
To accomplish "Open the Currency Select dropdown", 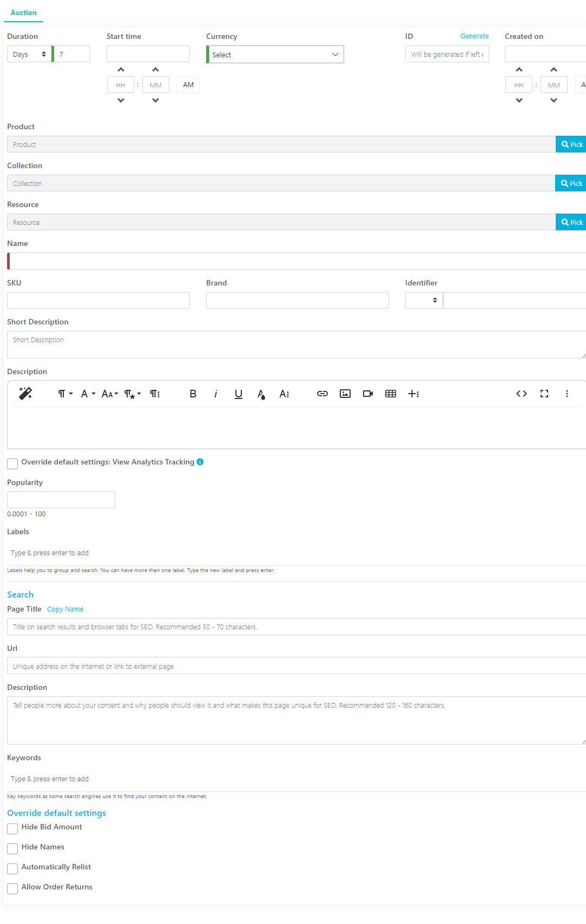I will [x=275, y=55].
